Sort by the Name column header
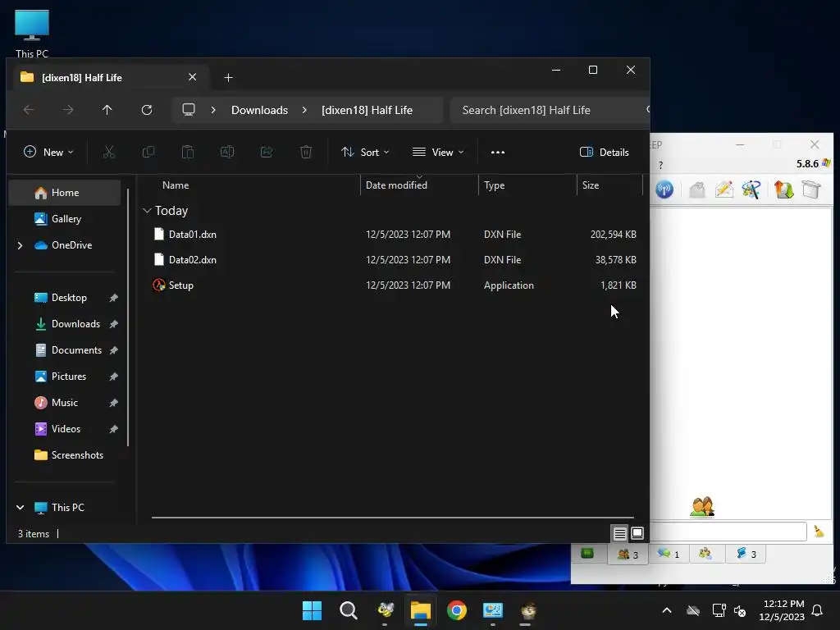The image size is (840, 630). (x=176, y=185)
